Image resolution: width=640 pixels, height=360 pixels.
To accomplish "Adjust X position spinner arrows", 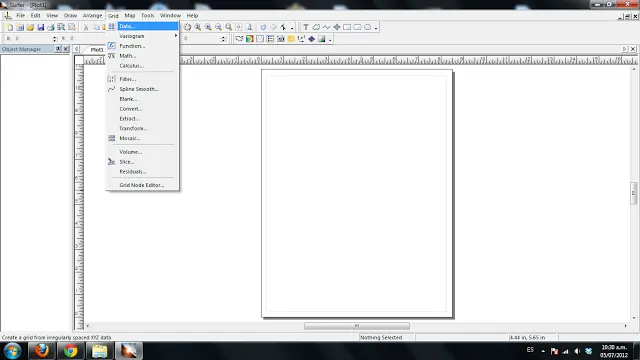I will [x=55, y=39].
